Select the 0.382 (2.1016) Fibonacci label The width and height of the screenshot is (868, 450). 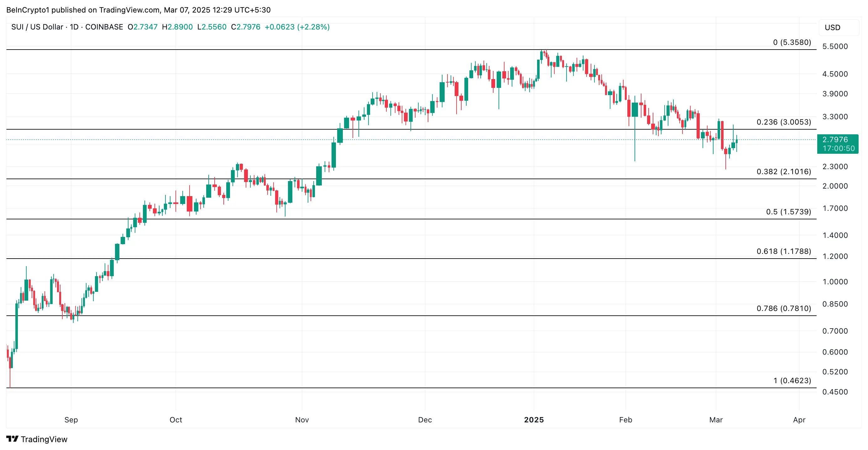784,172
